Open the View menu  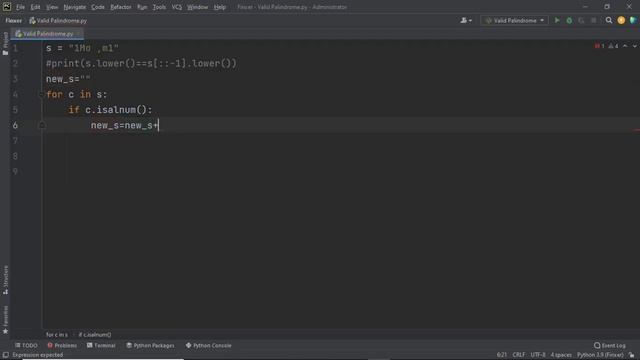pyautogui.click(x=52, y=7)
